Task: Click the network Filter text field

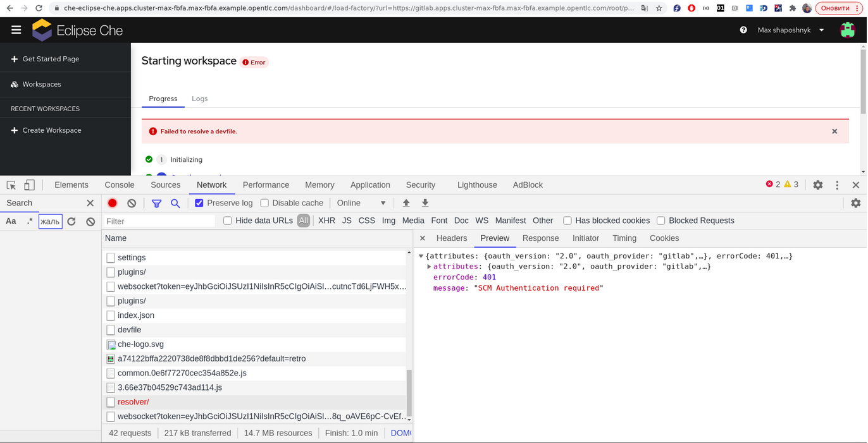Action: pos(159,221)
